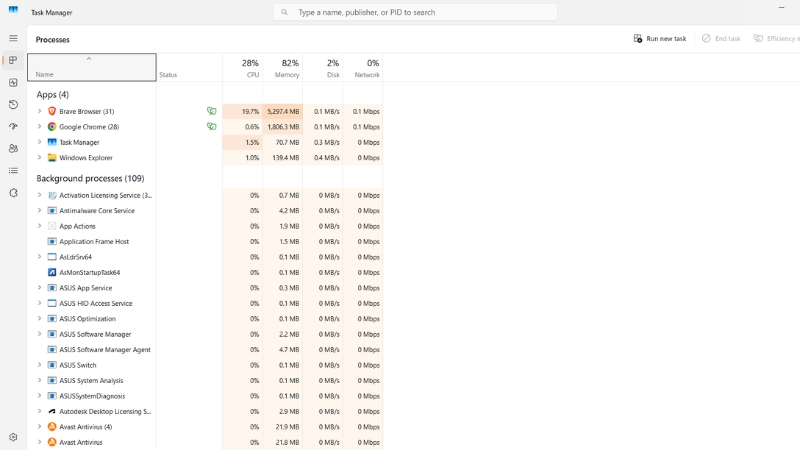This screenshot has height=450, width=800.
Task: Click the Avast Antivirus (4) icon
Action: point(52,427)
